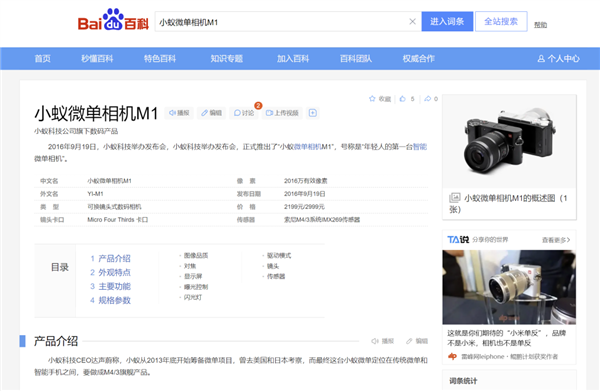The width and height of the screenshot is (600, 391).
Task: Click the 全站搜索 button
Action: (501, 21)
